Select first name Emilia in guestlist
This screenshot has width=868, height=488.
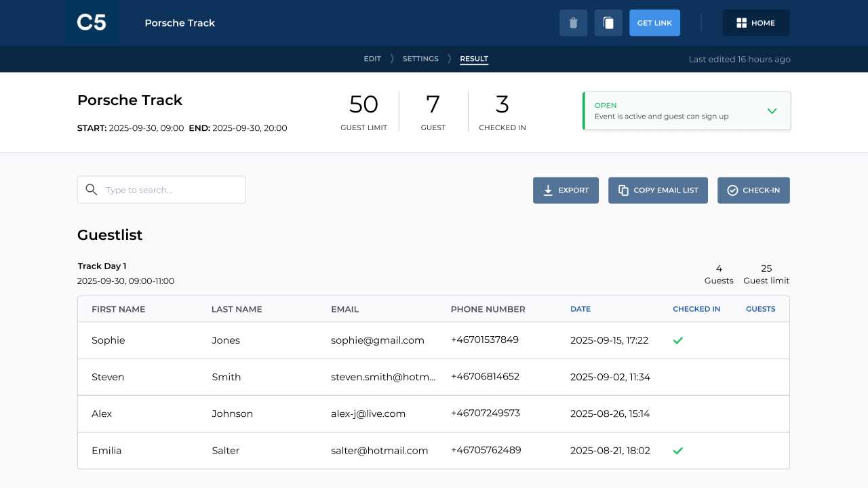(106, 450)
